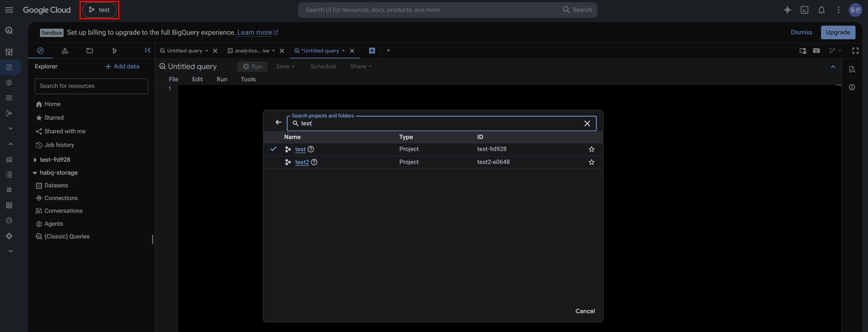This screenshot has width=868, height=332.
Task: Open the git repository branch pane icon
Action: (114, 51)
